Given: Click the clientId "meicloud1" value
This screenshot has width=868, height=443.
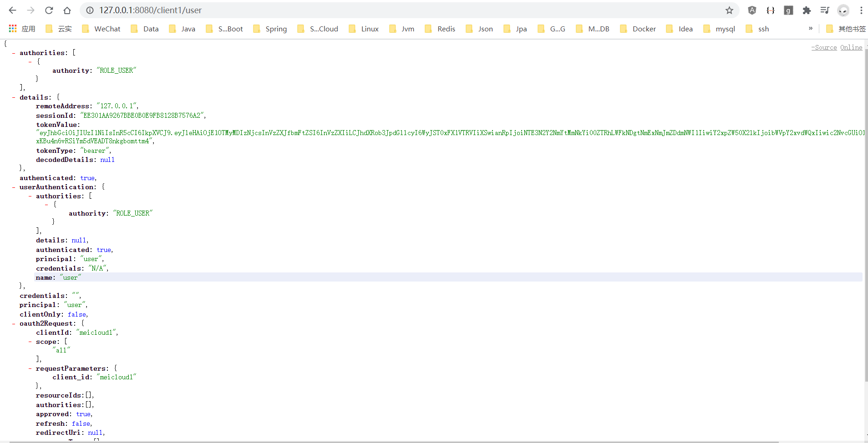Looking at the screenshot, I should [96, 332].
